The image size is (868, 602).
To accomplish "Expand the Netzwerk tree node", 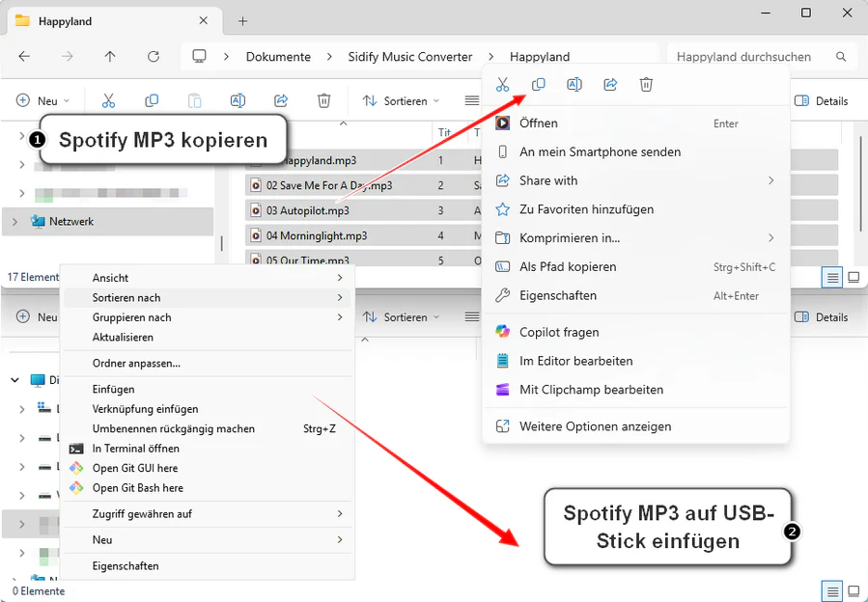I will (x=14, y=221).
